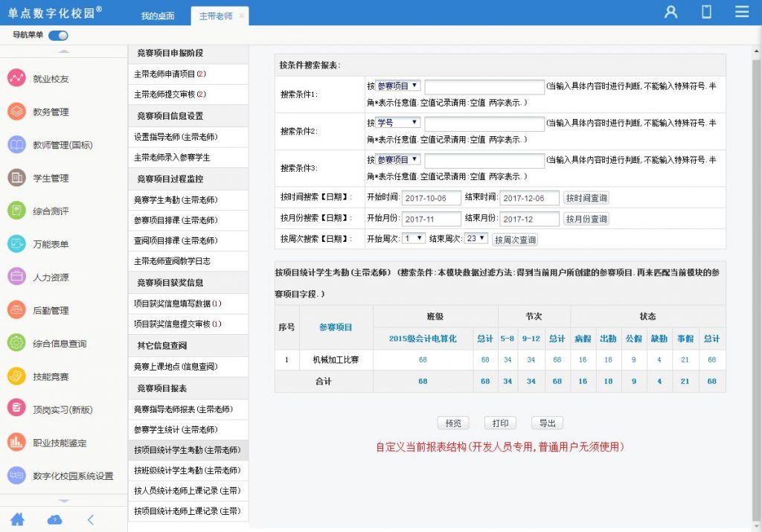Click the 开始时间 date field
Viewport: 762px width, 532px height.
[432, 198]
